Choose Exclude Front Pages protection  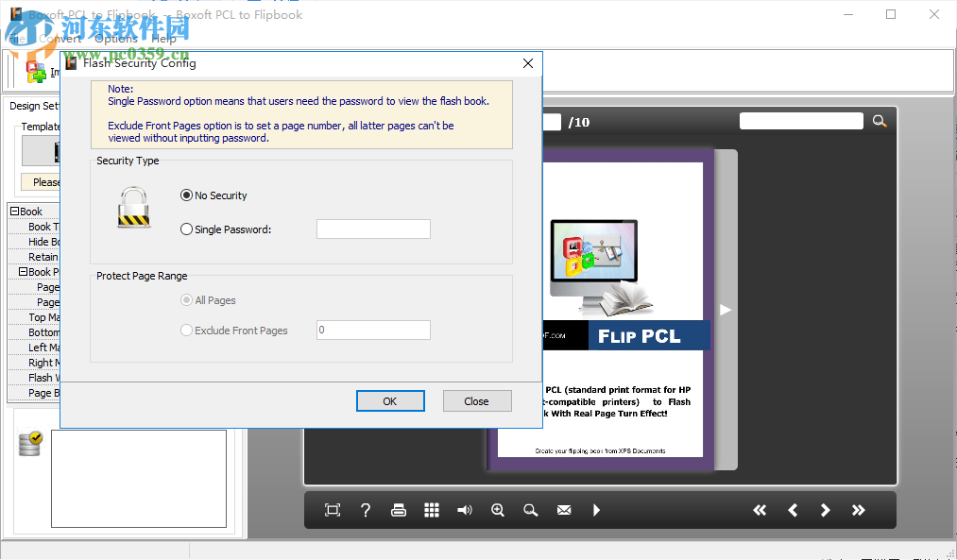coord(186,330)
